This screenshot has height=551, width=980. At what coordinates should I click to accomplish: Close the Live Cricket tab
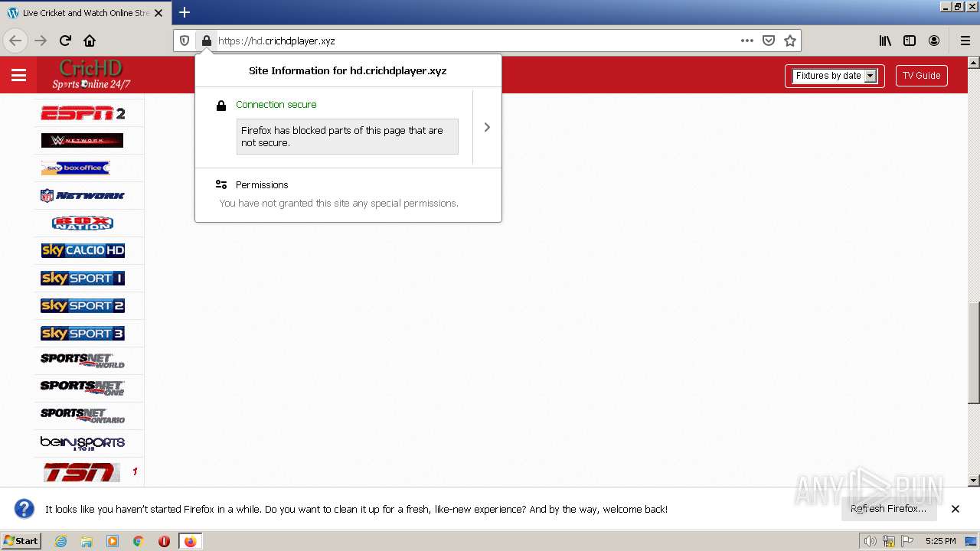[x=158, y=13]
